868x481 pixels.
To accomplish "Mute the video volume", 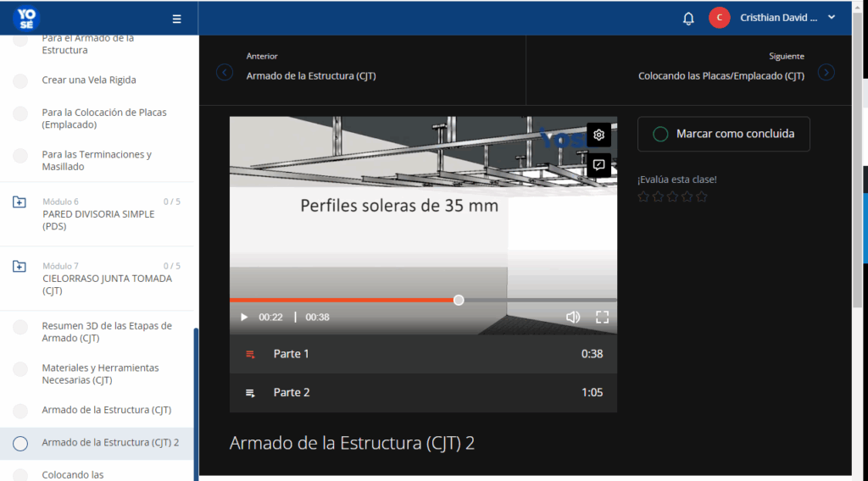I will pyautogui.click(x=573, y=318).
